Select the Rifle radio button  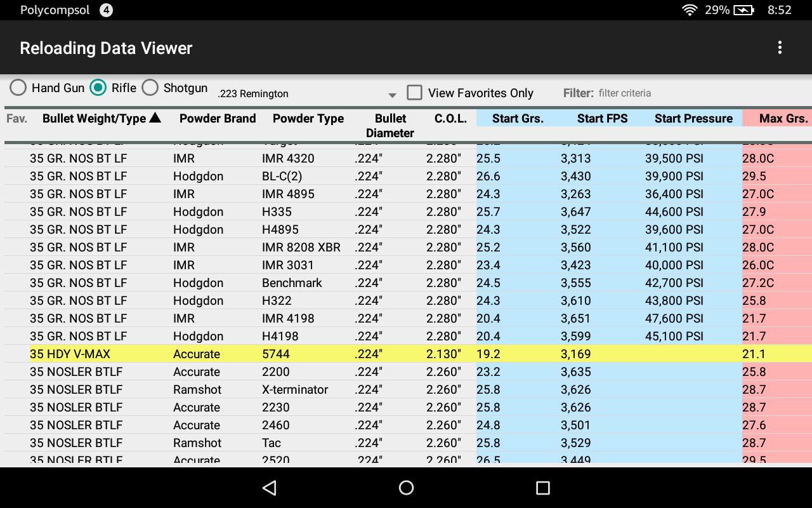[x=98, y=88]
